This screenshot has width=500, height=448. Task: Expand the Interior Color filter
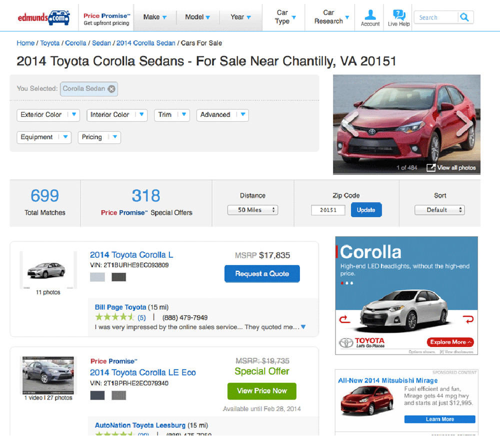pos(117,115)
